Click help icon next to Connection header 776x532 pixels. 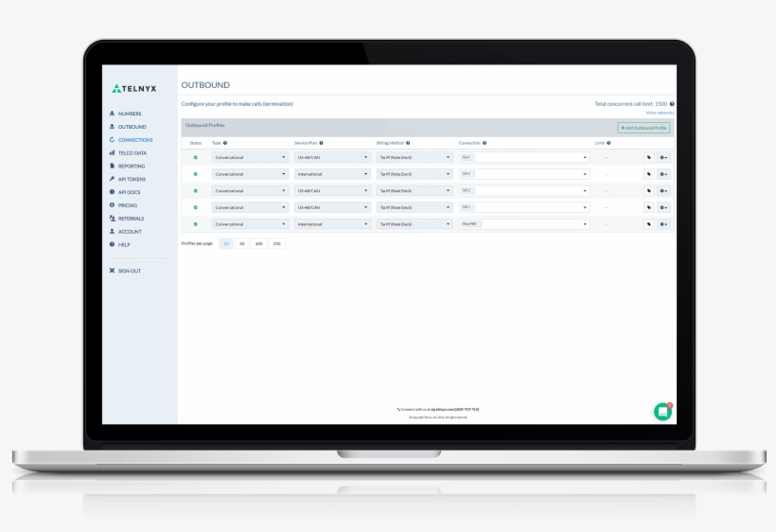coord(485,143)
